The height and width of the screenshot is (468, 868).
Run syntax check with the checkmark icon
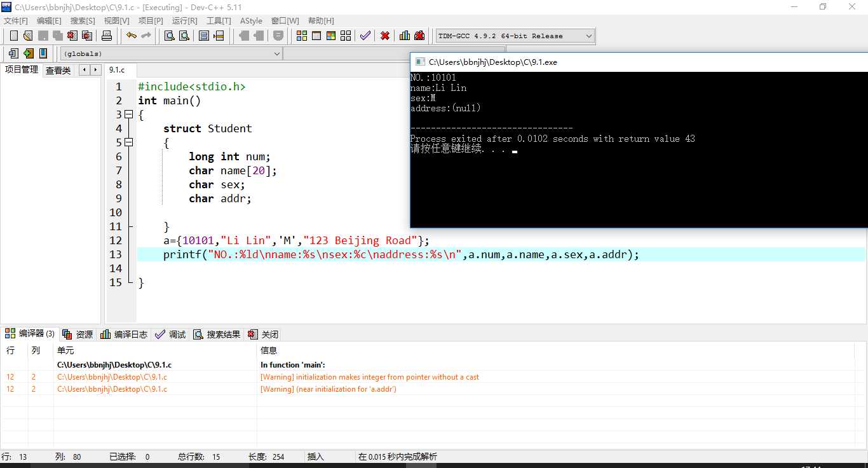pos(365,36)
